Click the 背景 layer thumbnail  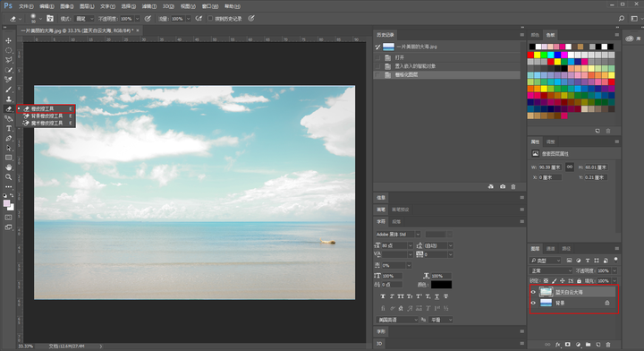(546, 303)
